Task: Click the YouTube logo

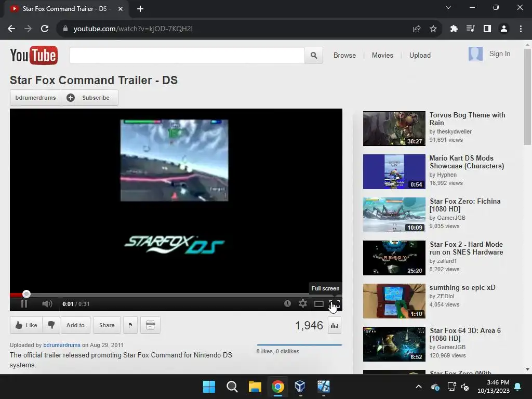Action: click(x=34, y=55)
